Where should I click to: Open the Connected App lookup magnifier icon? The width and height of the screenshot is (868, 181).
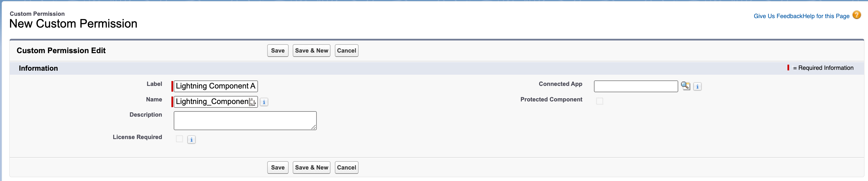coord(685,86)
